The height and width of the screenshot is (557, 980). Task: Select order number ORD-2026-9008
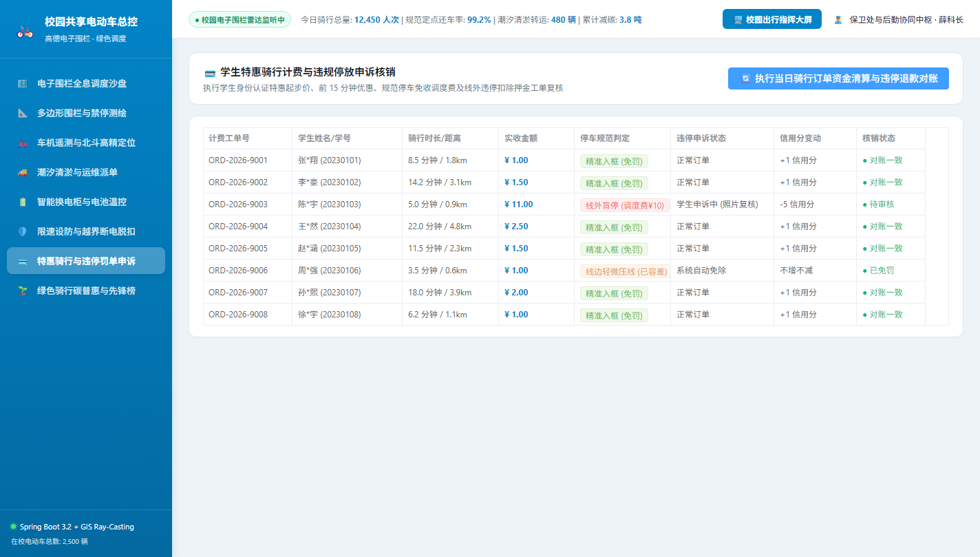238,315
